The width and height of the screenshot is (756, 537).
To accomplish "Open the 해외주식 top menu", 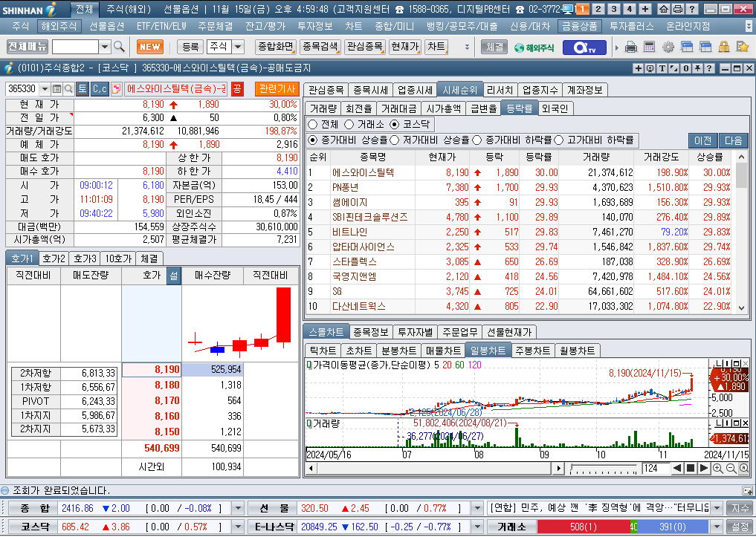I will pyautogui.click(x=59, y=26).
